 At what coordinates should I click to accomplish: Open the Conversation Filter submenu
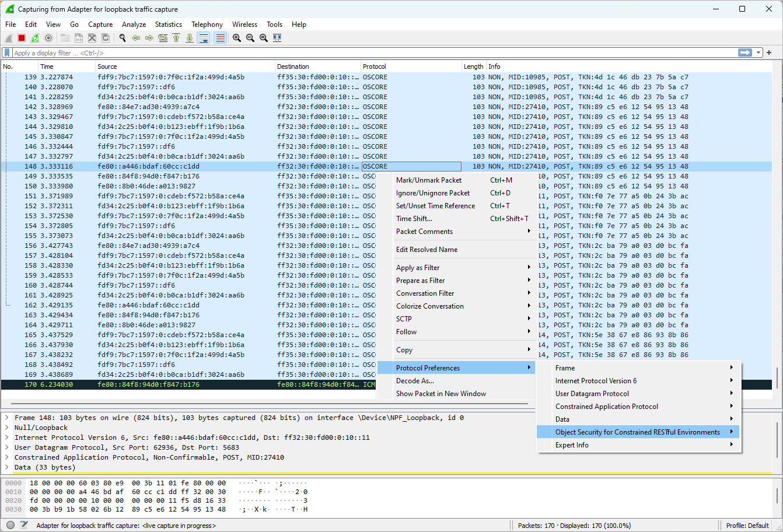pyautogui.click(x=456, y=293)
